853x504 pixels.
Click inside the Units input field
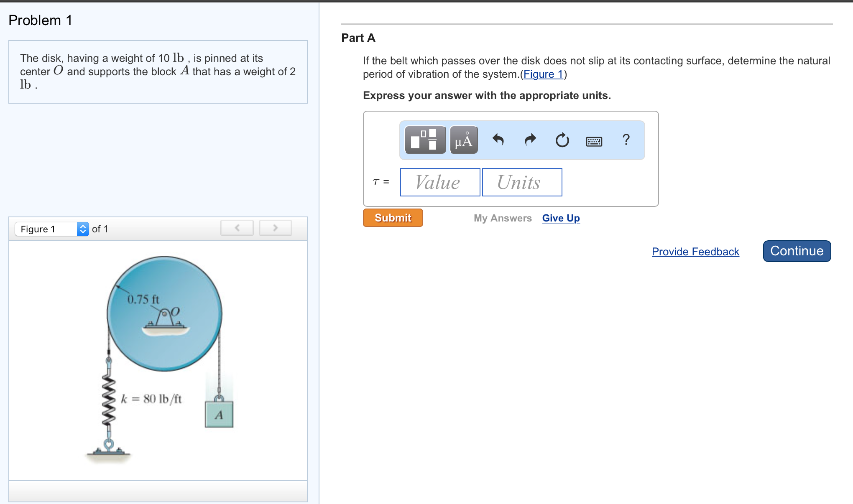click(x=521, y=182)
